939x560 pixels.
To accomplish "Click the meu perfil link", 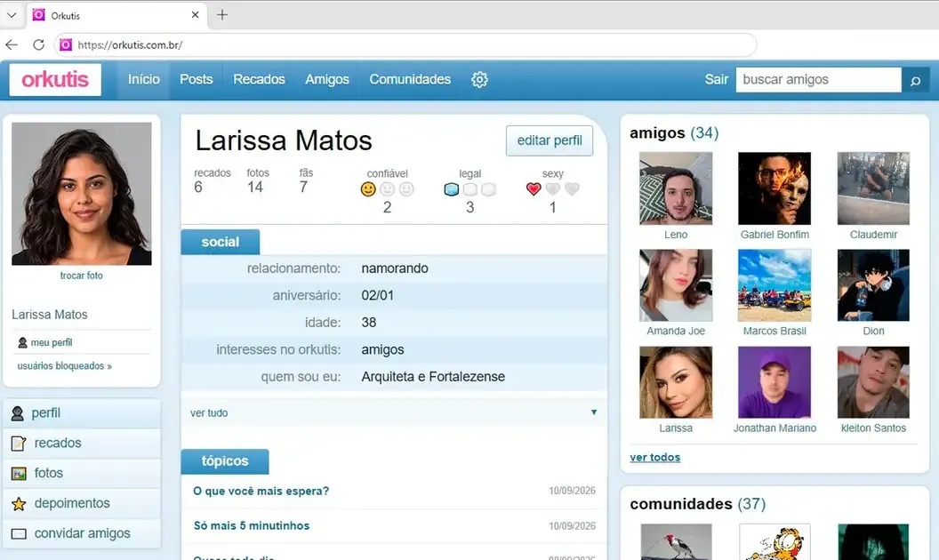I will point(52,342).
